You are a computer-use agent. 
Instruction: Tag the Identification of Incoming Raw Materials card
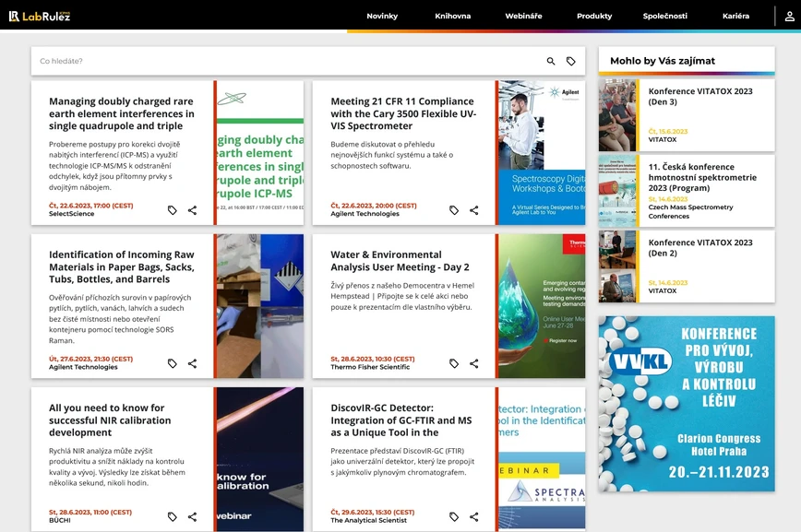(x=173, y=363)
